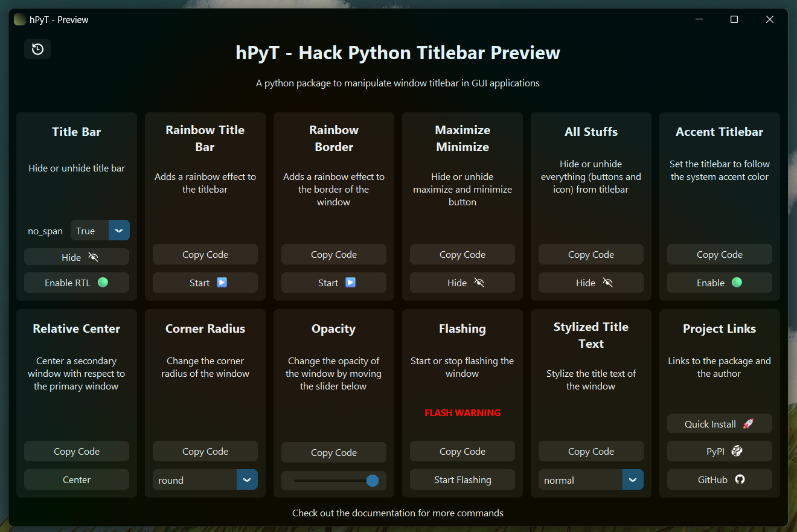
Task: Start the Rainbow Title Bar effect
Action: pyautogui.click(x=205, y=283)
